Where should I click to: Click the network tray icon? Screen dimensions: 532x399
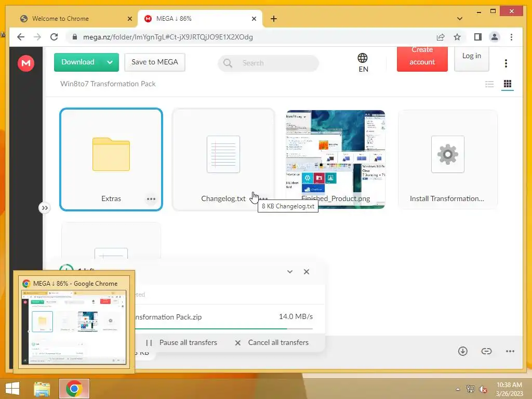tap(470, 389)
